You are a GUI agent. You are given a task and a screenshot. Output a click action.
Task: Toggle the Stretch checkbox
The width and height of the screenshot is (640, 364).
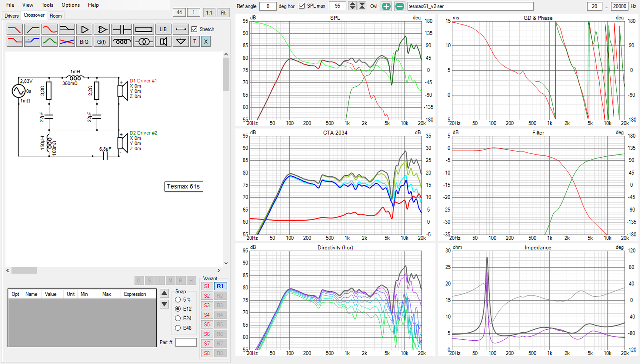(195, 29)
